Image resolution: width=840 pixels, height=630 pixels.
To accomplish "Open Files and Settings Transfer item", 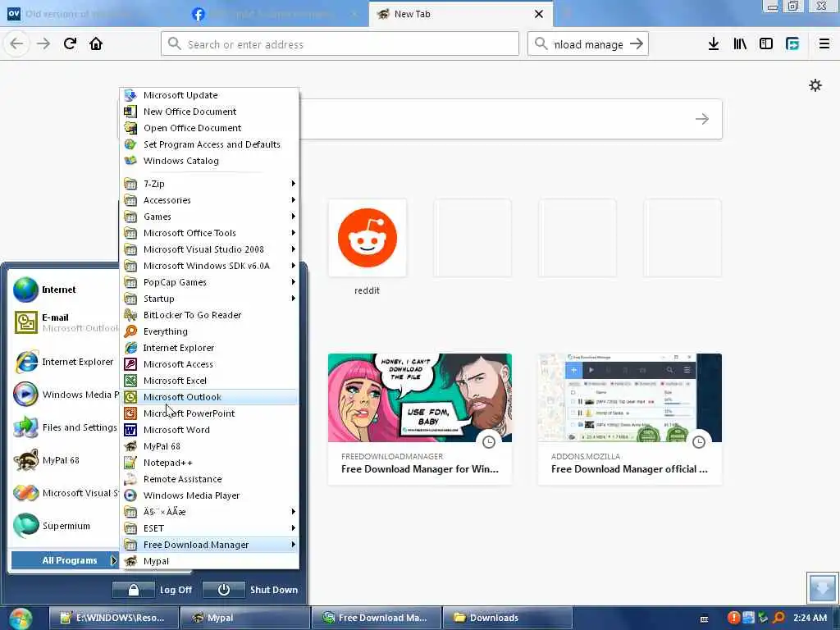I will click(x=64, y=427).
